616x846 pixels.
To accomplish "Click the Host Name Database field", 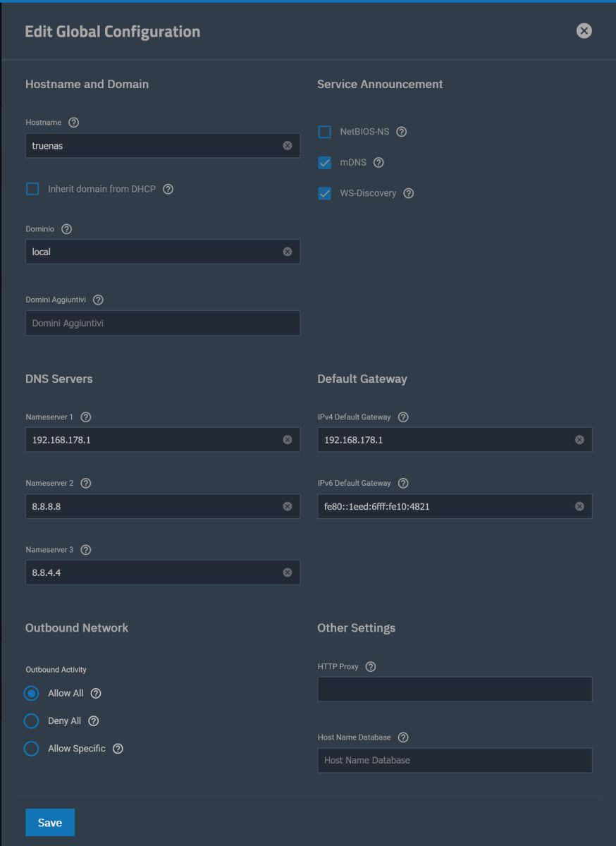I will click(x=455, y=760).
